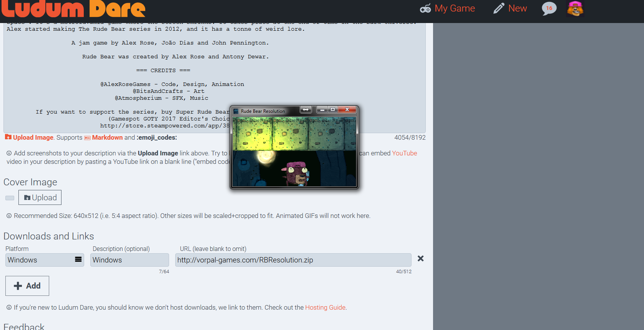Follow the YouTube link in description tips
Viewport: 644px width, 330px height.
(405, 153)
